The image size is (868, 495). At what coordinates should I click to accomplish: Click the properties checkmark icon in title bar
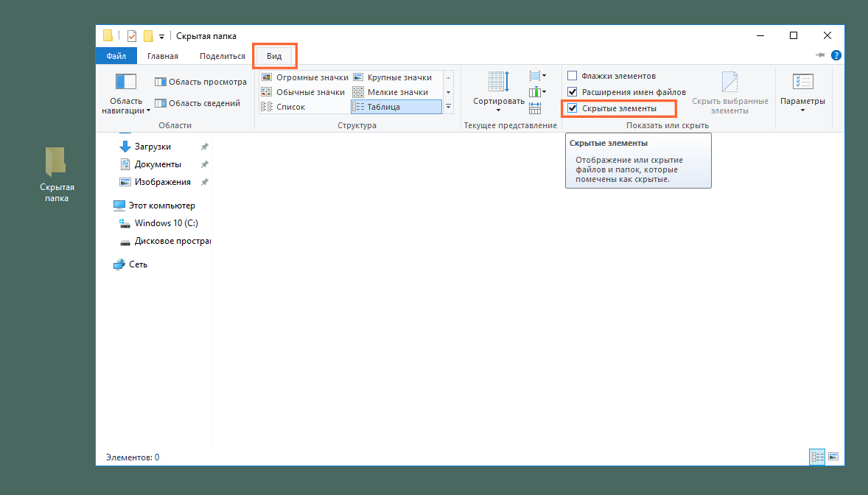[132, 36]
